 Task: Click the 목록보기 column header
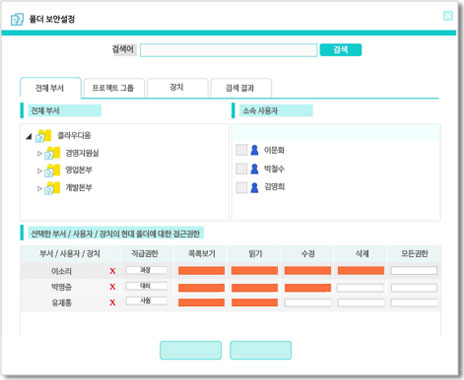tap(202, 254)
